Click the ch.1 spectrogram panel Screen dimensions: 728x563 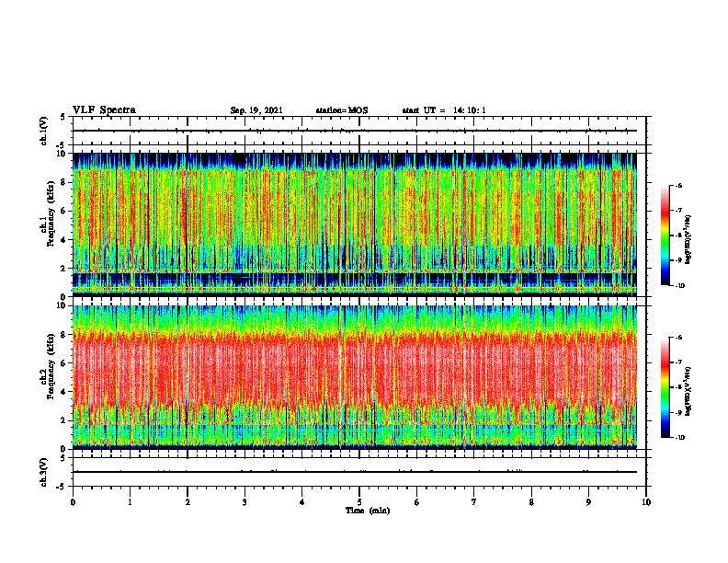[x=354, y=224]
